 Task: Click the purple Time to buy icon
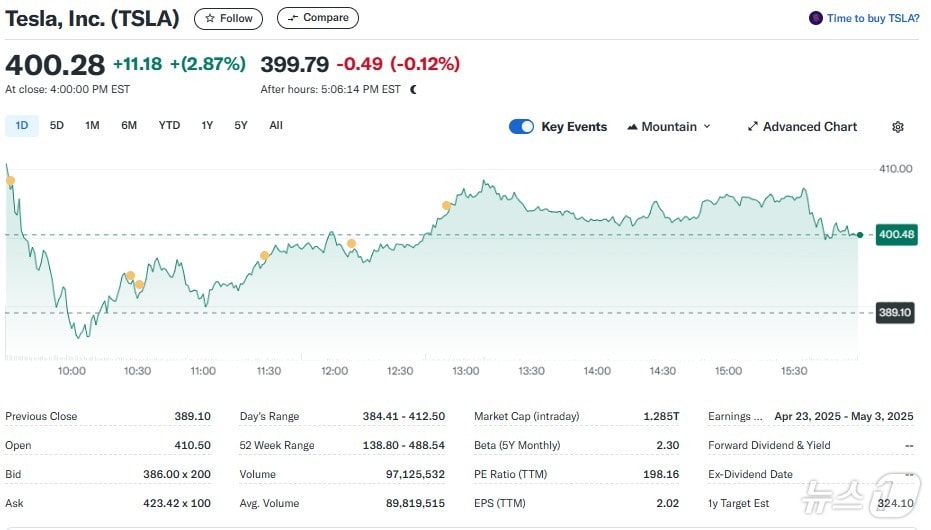tap(816, 18)
